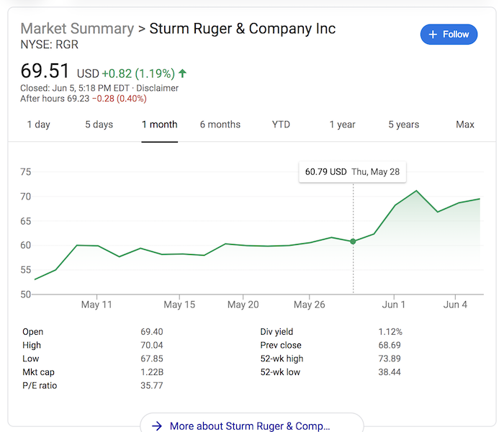Click the Follow button
Viewport: 504px width, 432px height.
[x=449, y=35]
